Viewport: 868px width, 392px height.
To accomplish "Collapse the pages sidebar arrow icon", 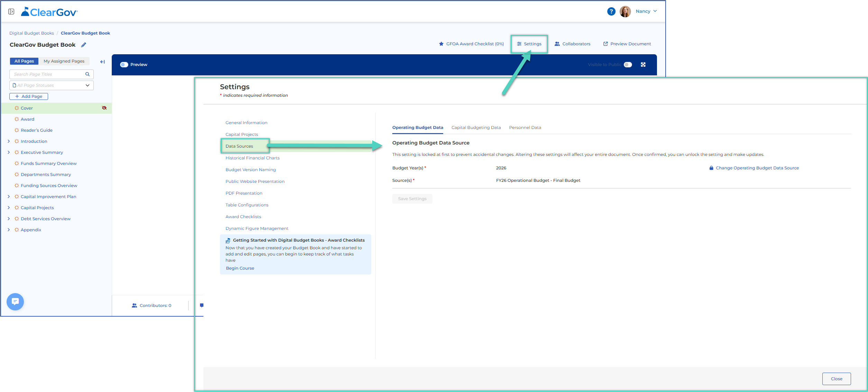I will 102,62.
